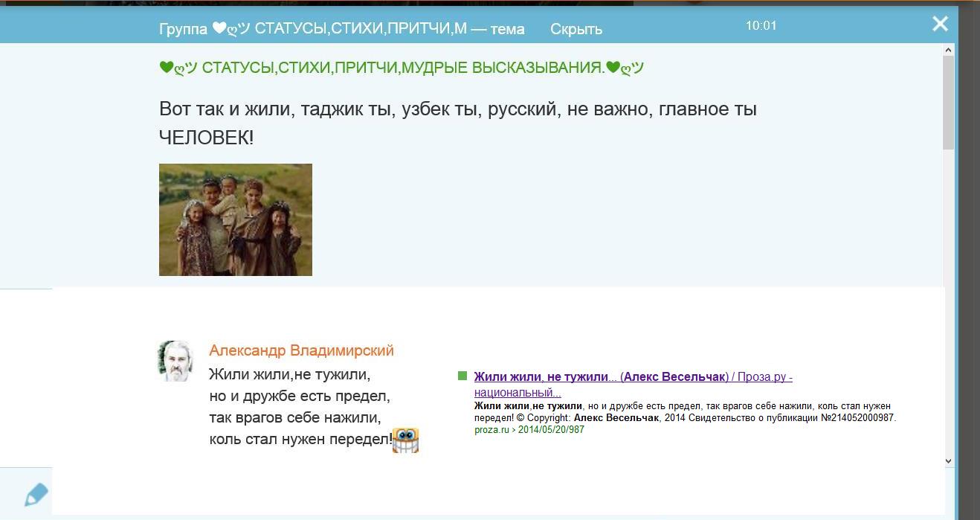Click the comment line "так врагов себе нажили,"
980x520 pixels.
pyautogui.click(x=295, y=417)
